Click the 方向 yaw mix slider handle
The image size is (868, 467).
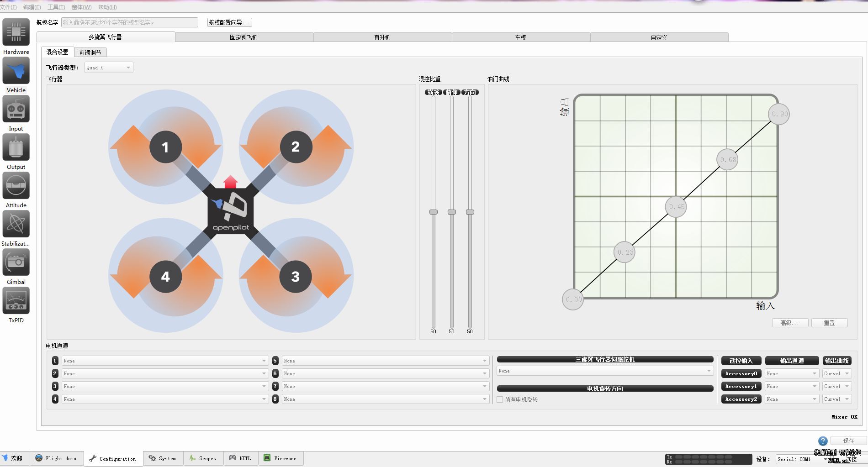(x=470, y=212)
